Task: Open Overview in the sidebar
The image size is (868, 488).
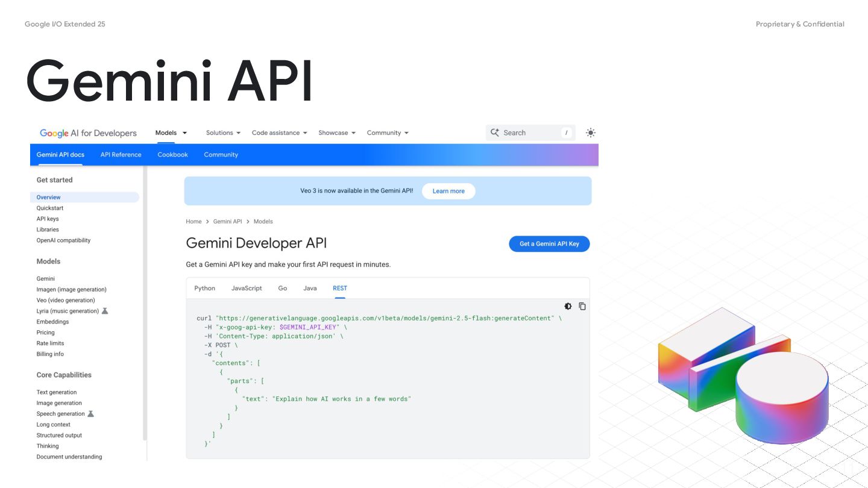Action: tap(84, 197)
